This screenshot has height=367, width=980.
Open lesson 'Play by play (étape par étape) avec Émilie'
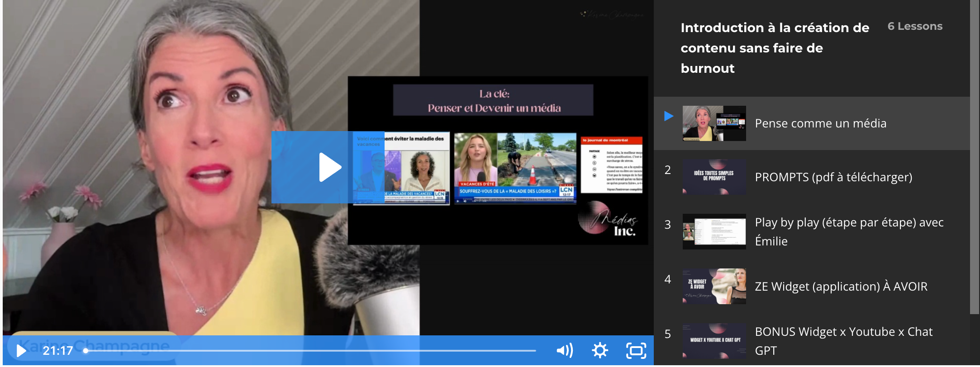tap(812, 232)
